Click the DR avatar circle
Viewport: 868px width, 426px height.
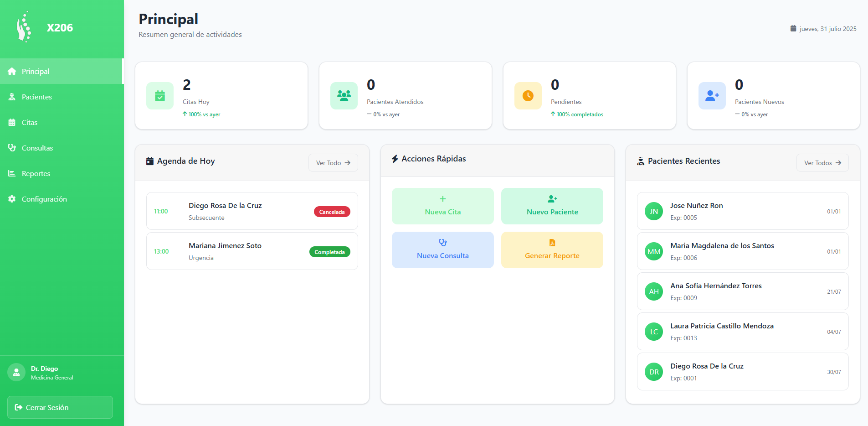[x=654, y=372]
